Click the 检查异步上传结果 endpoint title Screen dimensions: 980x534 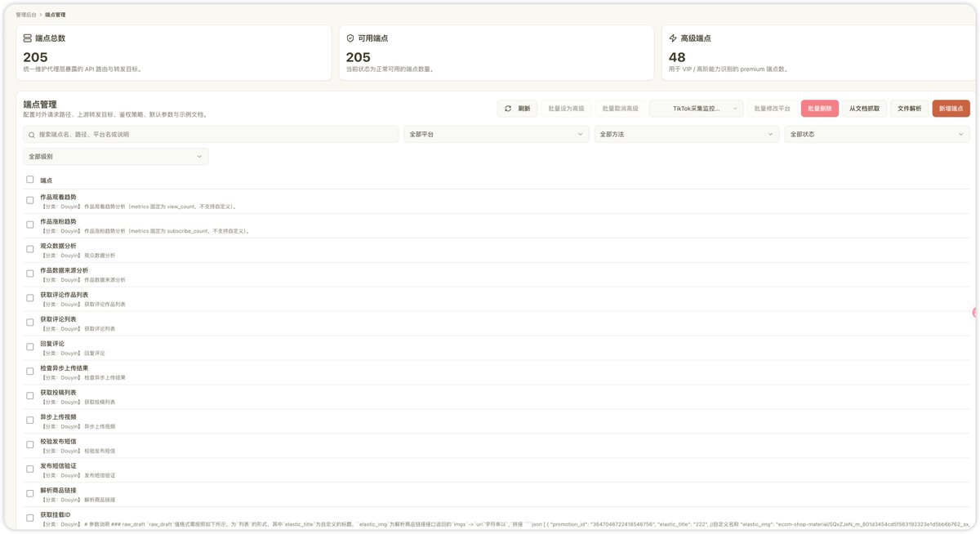(x=65, y=368)
